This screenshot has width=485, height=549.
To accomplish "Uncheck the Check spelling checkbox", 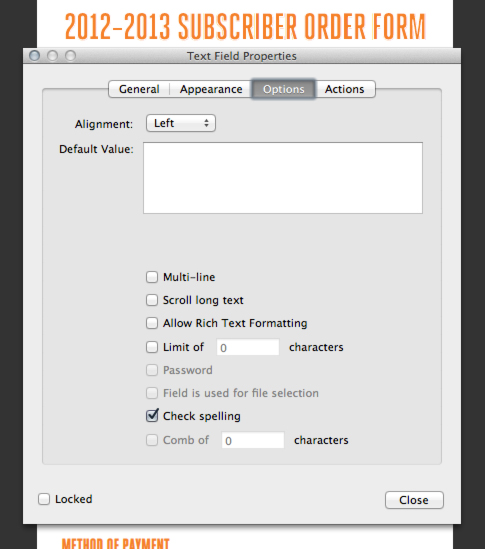I will pos(152,416).
